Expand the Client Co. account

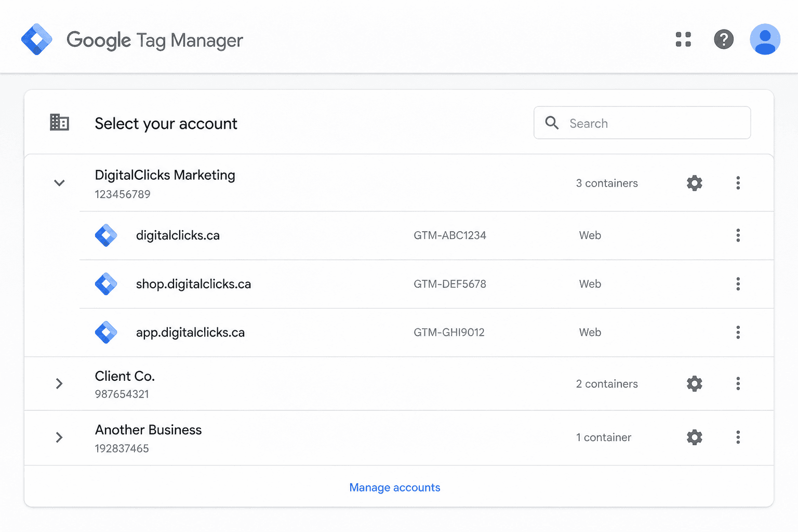tap(59, 383)
